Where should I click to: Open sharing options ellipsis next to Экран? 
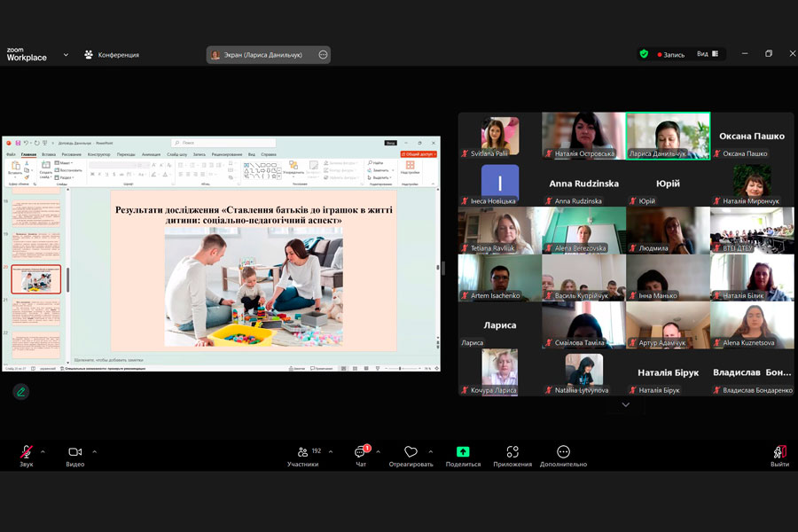[x=323, y=54]
